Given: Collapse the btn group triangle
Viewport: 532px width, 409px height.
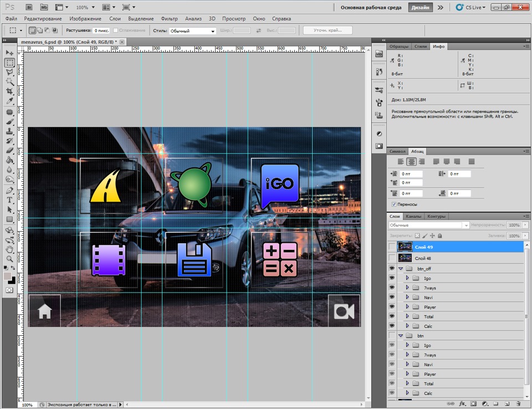Looking at the screenshot, I should pos(401,336).
